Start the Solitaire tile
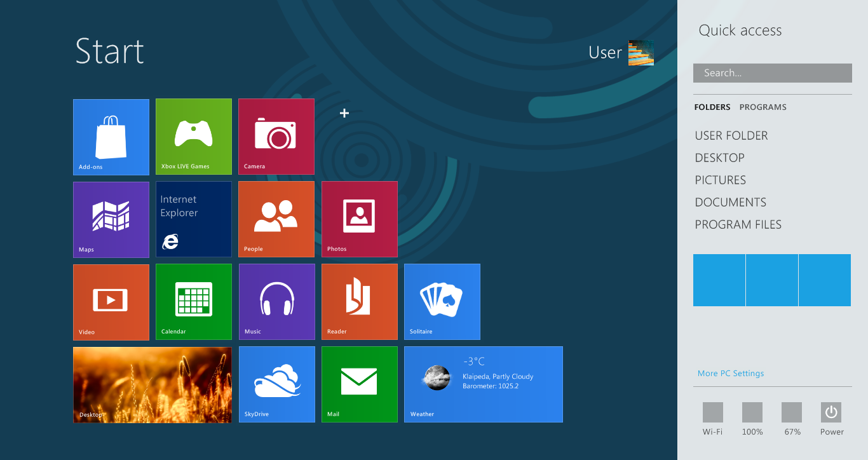This screenshot has height=460, width=868. click(442, 302)
